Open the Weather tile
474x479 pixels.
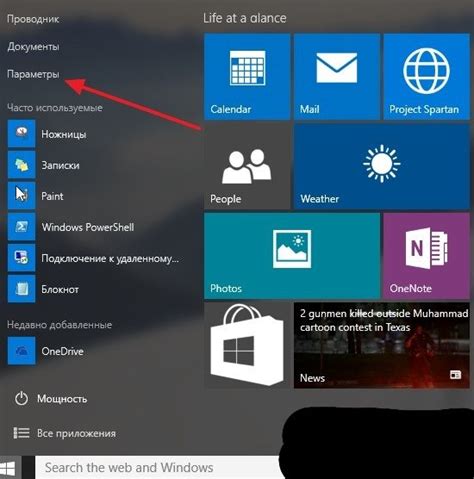382,166
